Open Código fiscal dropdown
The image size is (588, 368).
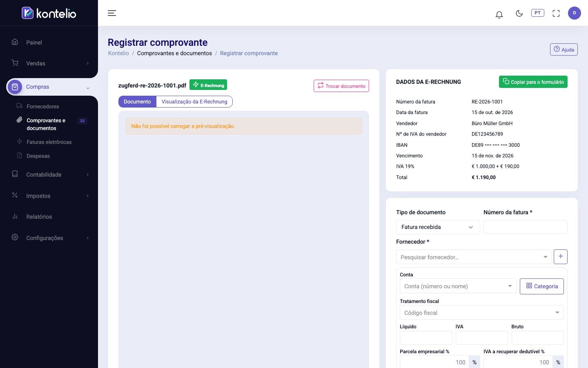coord(482,313)
